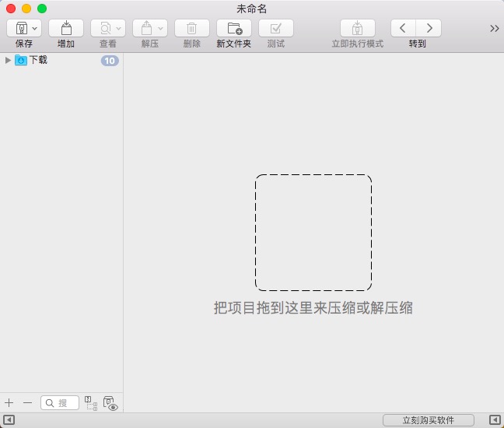
Task: Go forward with the right arrow
Action: click(429, 28)
